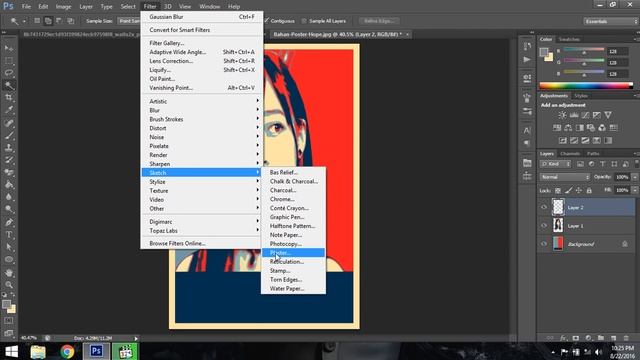This screenshot has width=640, height=360.
Task: Select the Hand tool
Action: point(9,272)
